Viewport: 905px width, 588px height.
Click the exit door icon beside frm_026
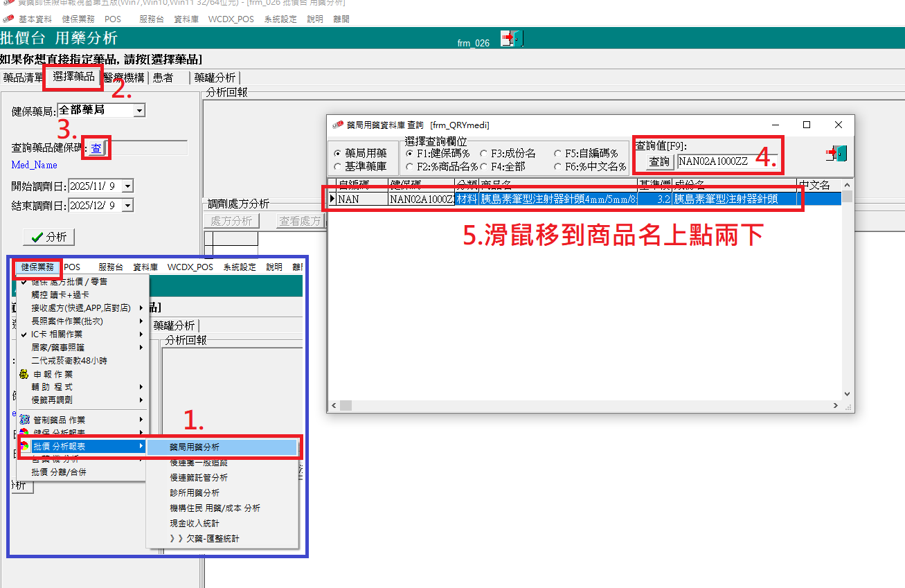point(512,39)
